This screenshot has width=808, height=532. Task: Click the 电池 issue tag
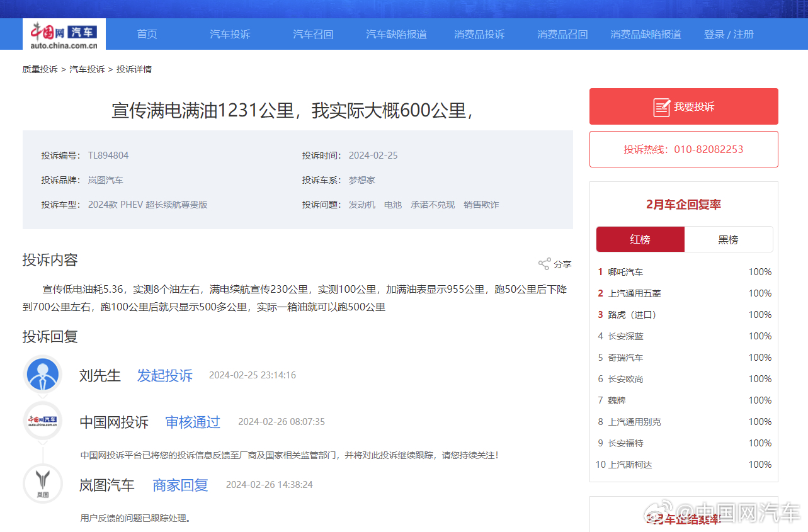[393, 205]
